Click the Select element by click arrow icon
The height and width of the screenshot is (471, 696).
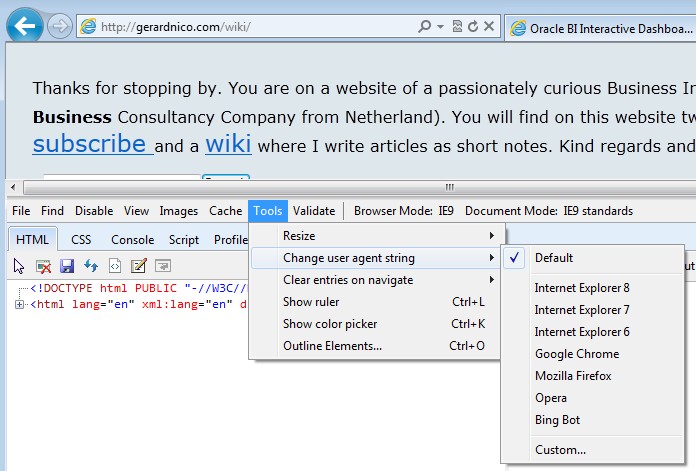coord(19,266)
